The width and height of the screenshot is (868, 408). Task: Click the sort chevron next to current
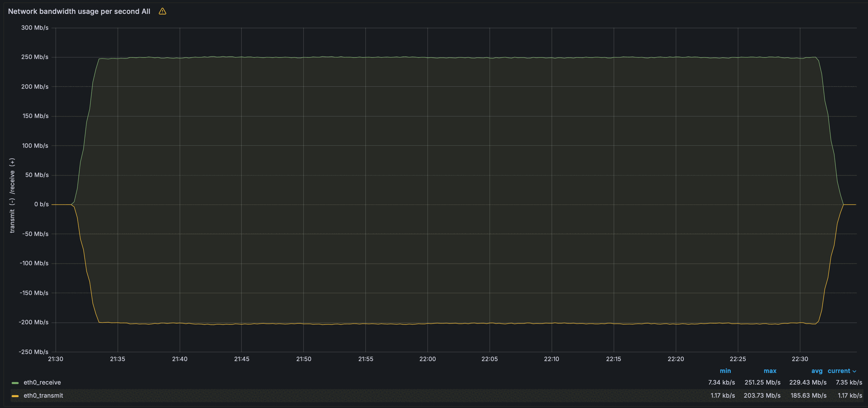click(x=854, y=371)
